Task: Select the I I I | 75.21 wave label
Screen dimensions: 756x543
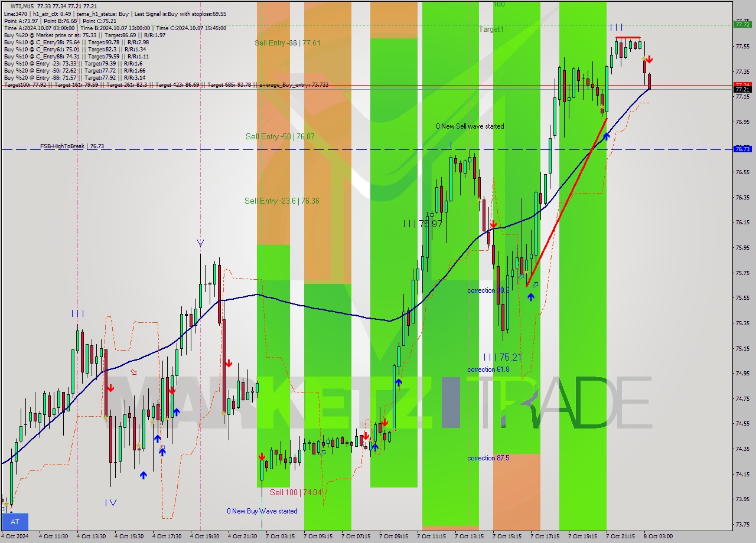Action: tap(502, 357)
